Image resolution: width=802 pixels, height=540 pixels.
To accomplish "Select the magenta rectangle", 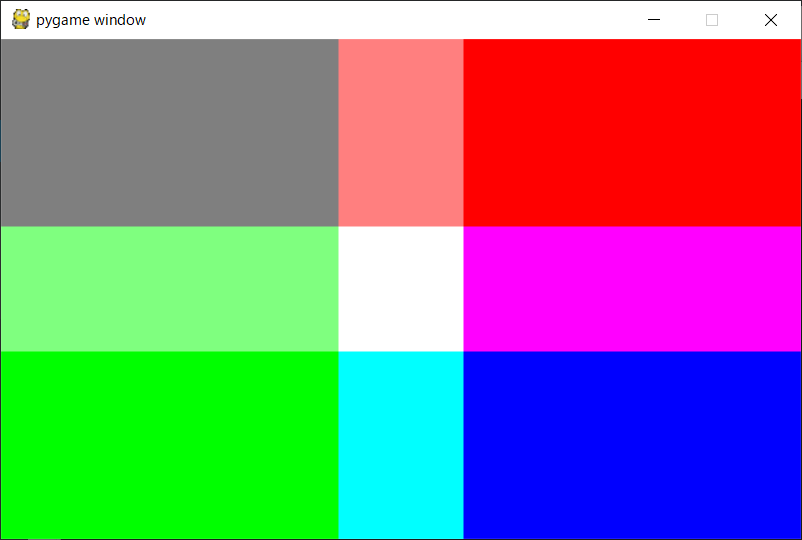I will 632,289.
